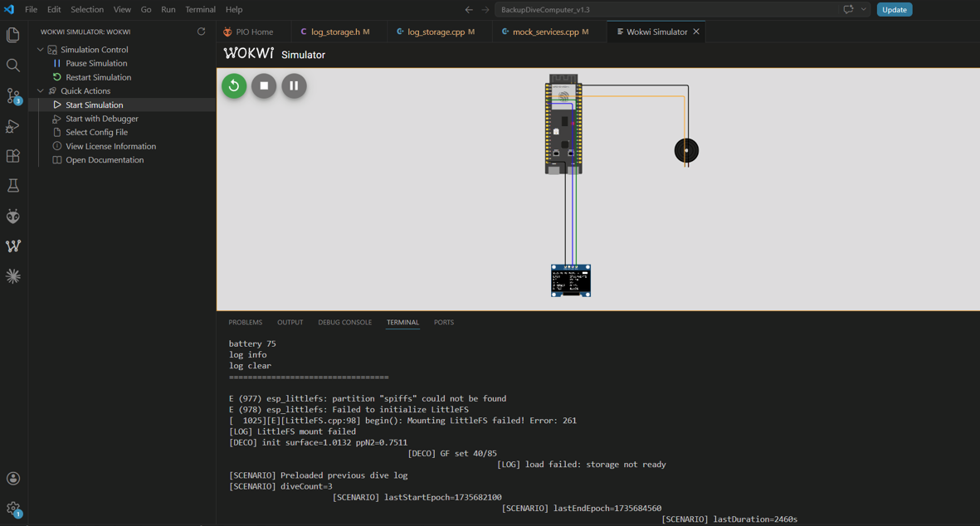Click the refresh icon in Wokwi sidebar header
The width and height of the screenshot is (980, 526).
202,32
